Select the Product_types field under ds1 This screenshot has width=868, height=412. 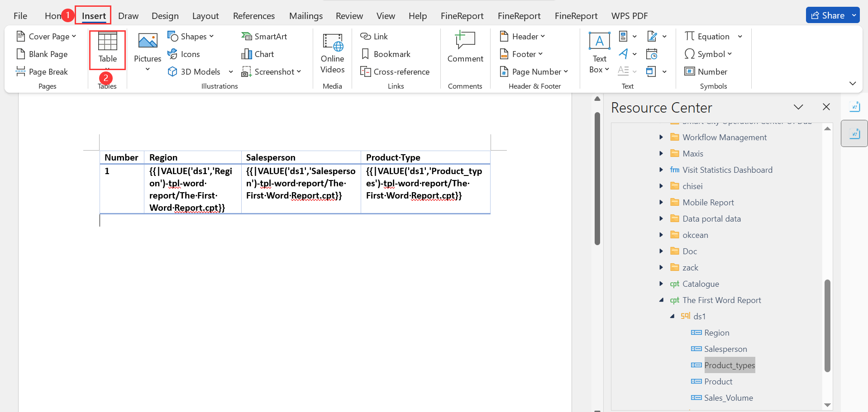pyautogui.click(x=730, y=365)
